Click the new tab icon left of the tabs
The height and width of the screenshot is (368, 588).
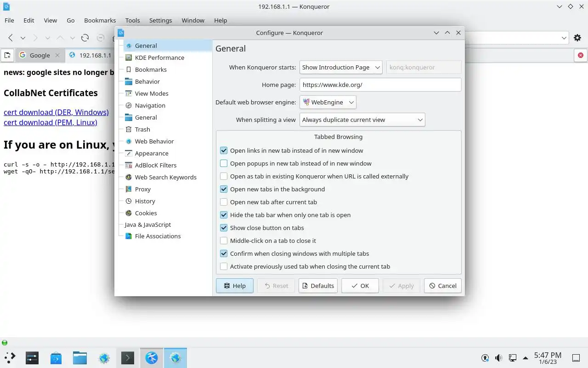(7, 55)
